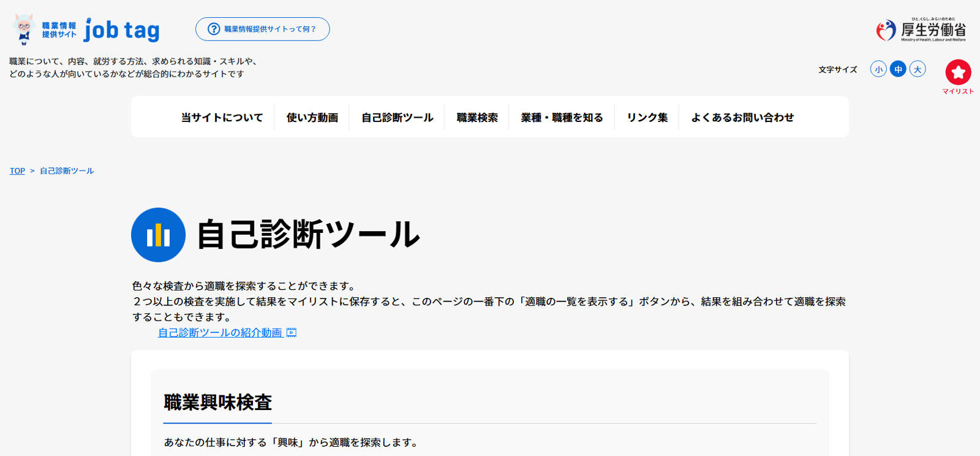
Task: Open the 厚生労働省 ministry logo link
Action: click(921, 30)
